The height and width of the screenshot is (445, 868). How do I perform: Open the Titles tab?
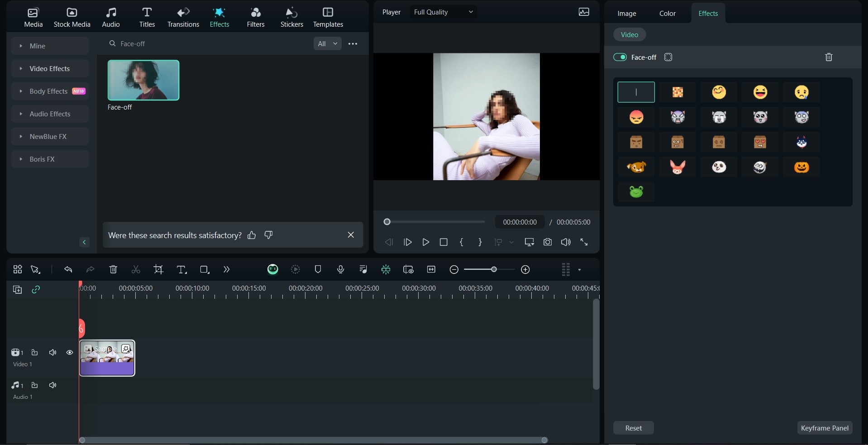[x=147, y=18]
